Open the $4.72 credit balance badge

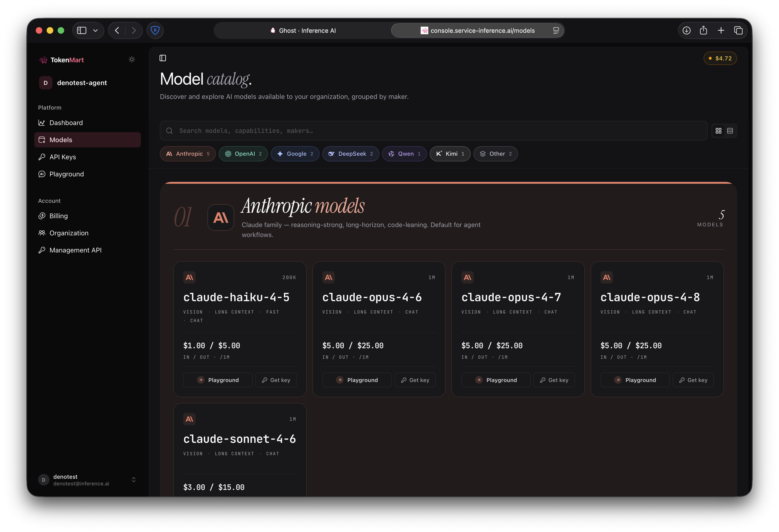pyautogui.click(x=720, y=58)
